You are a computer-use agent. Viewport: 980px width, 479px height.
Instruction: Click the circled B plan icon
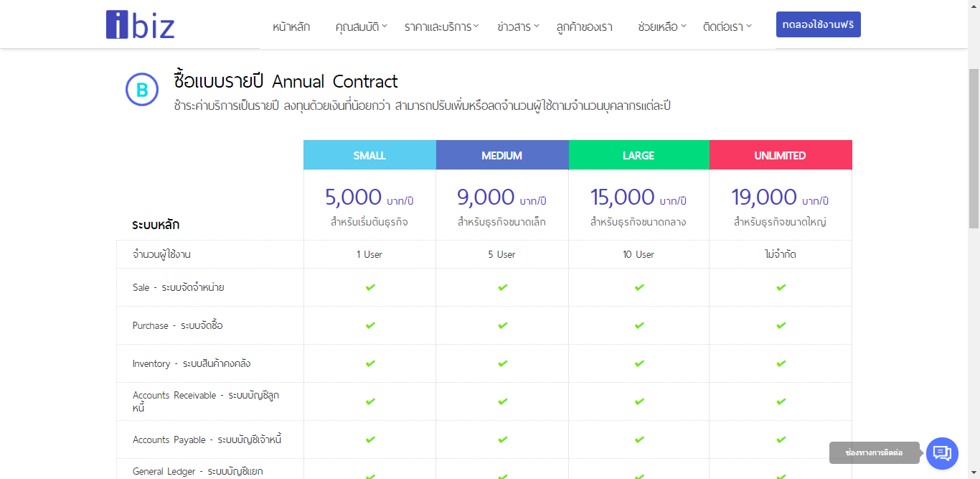tap(142, 90)
